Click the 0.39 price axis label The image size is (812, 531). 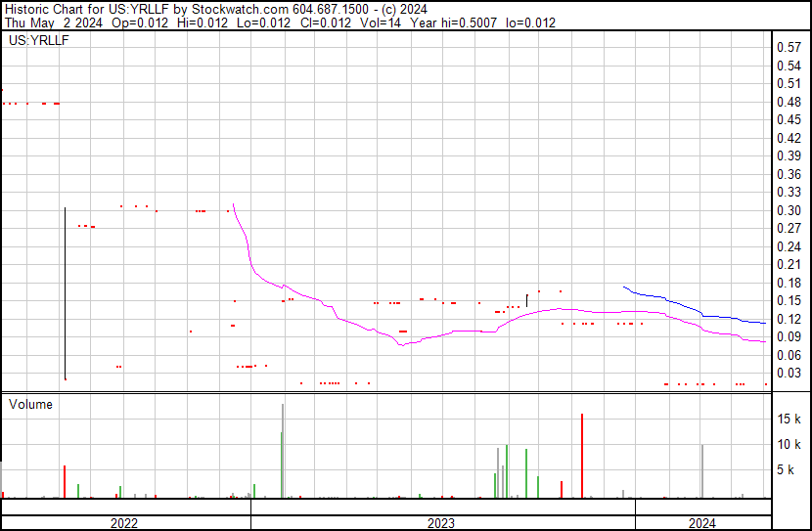pos(789,155)
